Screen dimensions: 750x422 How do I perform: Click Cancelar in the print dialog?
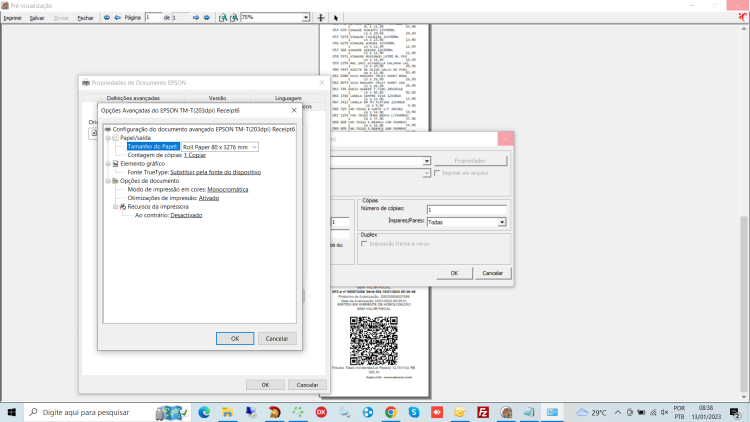pyautogui.click(x=492, y=273)
